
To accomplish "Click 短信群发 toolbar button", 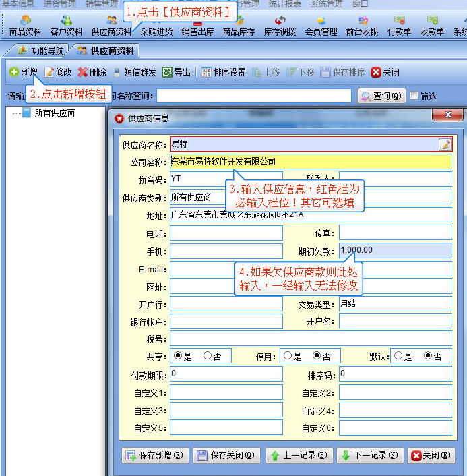I will pos(135,72).
